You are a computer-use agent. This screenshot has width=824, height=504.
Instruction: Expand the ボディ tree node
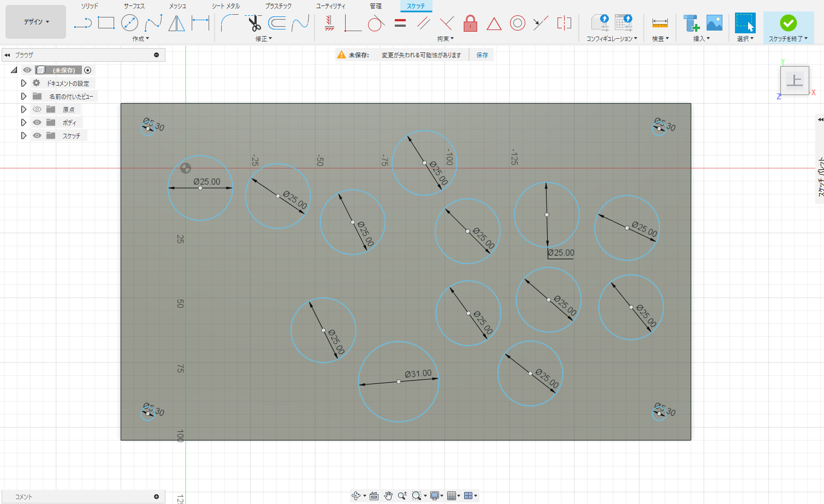click(x=23, y=122)
